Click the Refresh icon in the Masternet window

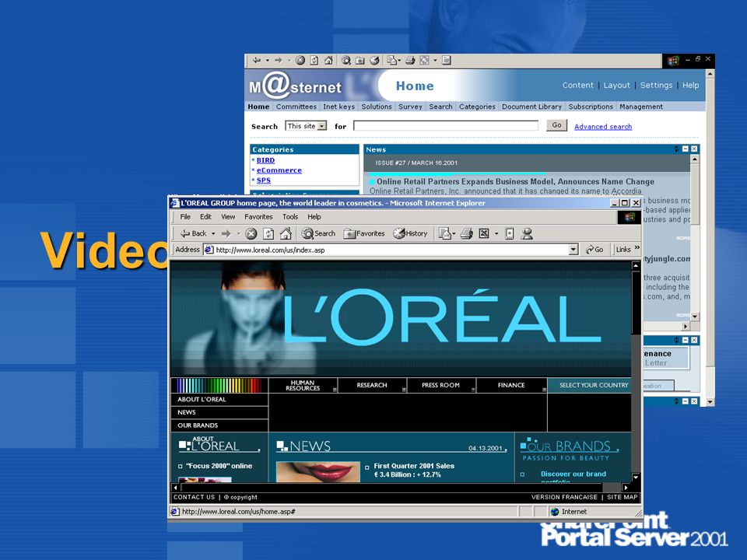(x=314, y=60)
